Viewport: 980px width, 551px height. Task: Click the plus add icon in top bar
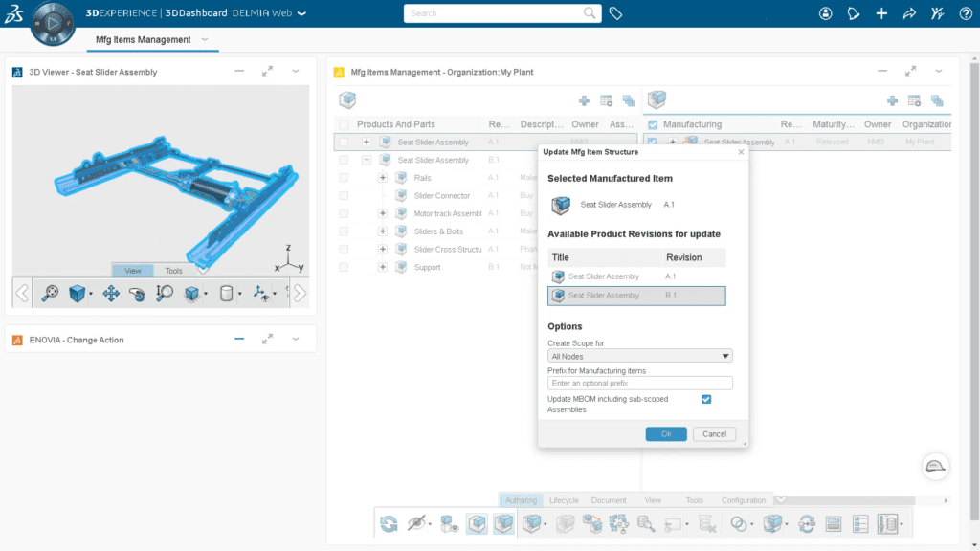point(881,13)
